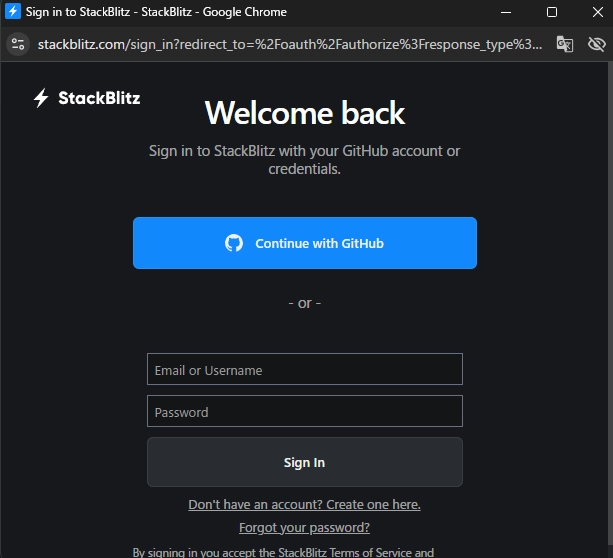Continue with GitHub to sign in
The height and width of the screenshot is (558, 613).
[x=305, y=243]
